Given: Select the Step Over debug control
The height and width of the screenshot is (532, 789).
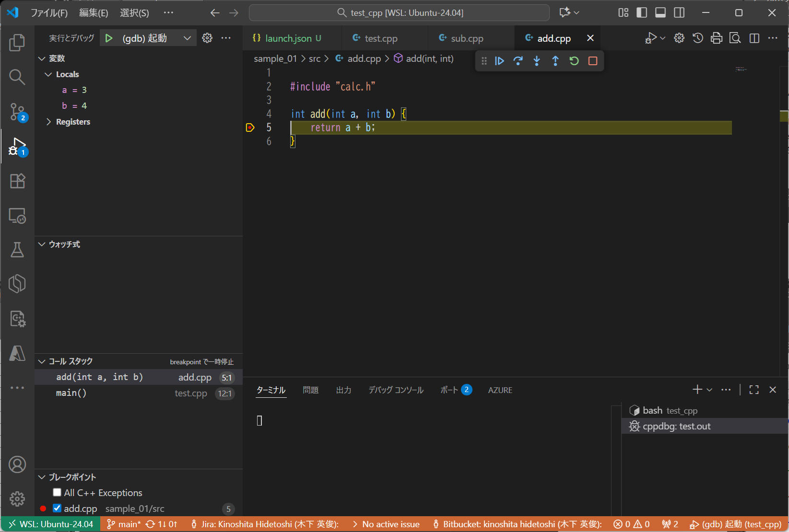Looking at the screenshot, I should 518,61.
